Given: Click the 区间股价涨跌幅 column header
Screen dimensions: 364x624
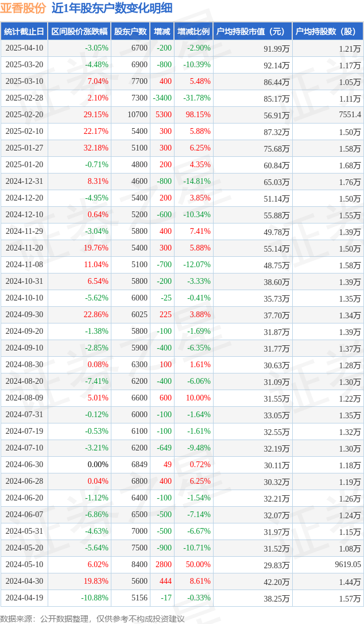Looking at the screenshot, I should click(x=79, y=32).
